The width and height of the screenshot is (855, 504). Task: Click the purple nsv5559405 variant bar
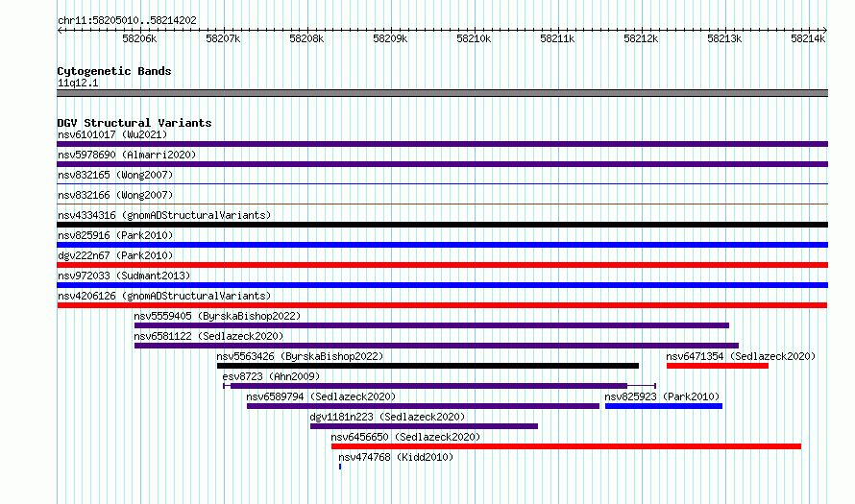[x=431, y=325]
